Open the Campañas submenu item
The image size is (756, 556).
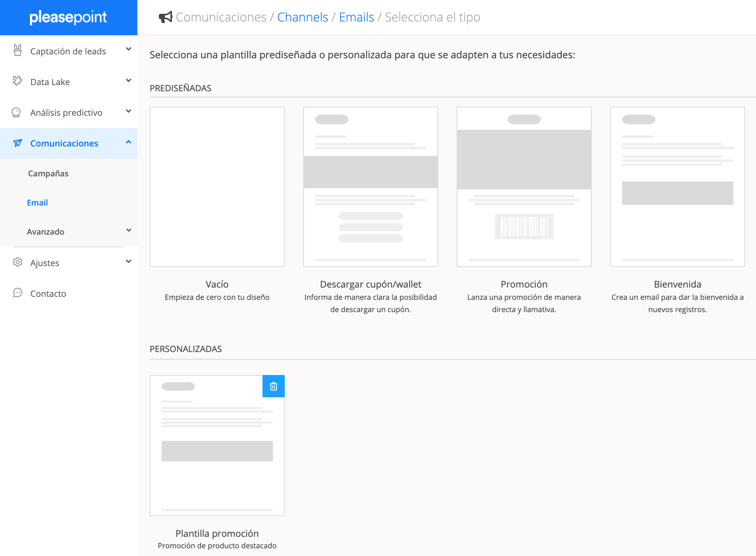[x=48, y=173]
